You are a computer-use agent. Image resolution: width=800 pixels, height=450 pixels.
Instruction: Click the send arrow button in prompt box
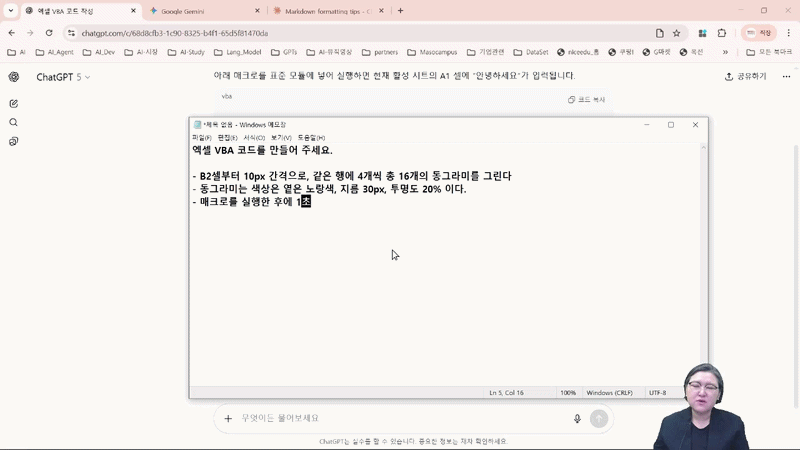tap(598, 419)
